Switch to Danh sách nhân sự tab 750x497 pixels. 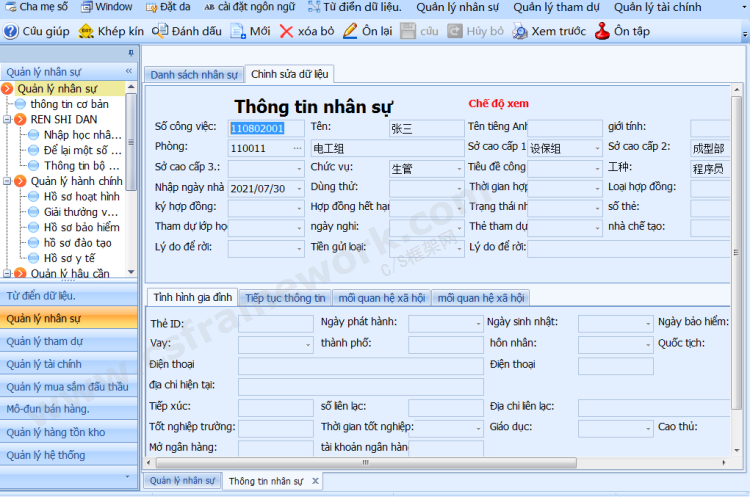coord(194,75)
